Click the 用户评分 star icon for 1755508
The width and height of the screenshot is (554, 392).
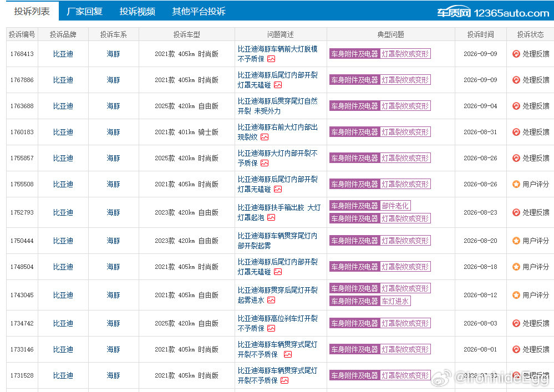coord(516,184)
